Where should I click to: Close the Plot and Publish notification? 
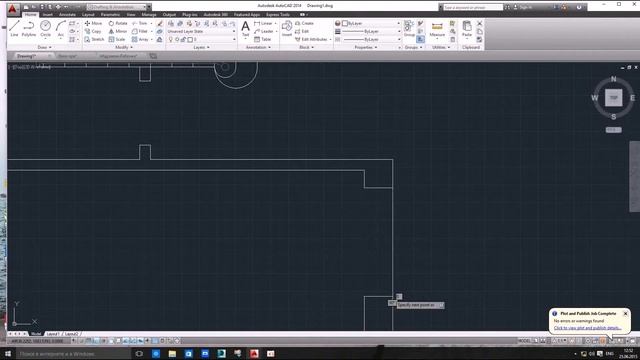625,313
